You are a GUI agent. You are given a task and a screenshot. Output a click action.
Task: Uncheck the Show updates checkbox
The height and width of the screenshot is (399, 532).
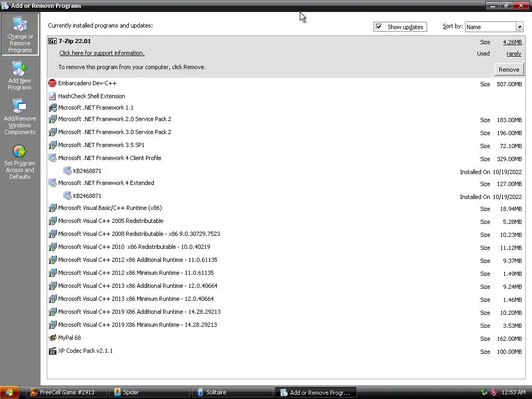pyautogui.click(x=379, y=27)
